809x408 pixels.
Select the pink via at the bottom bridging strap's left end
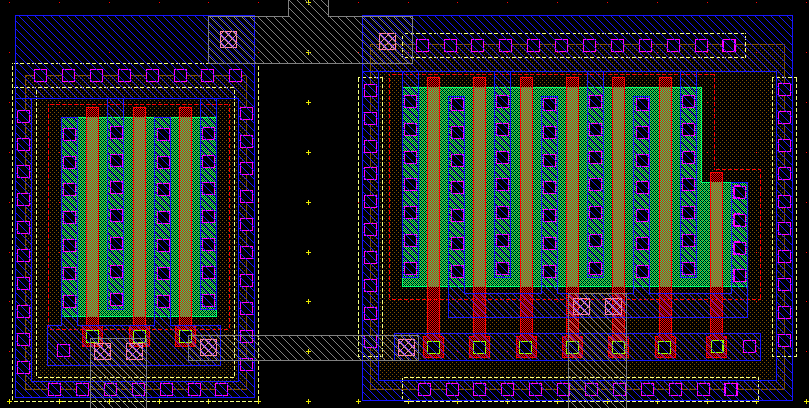[x=208, y=347]
